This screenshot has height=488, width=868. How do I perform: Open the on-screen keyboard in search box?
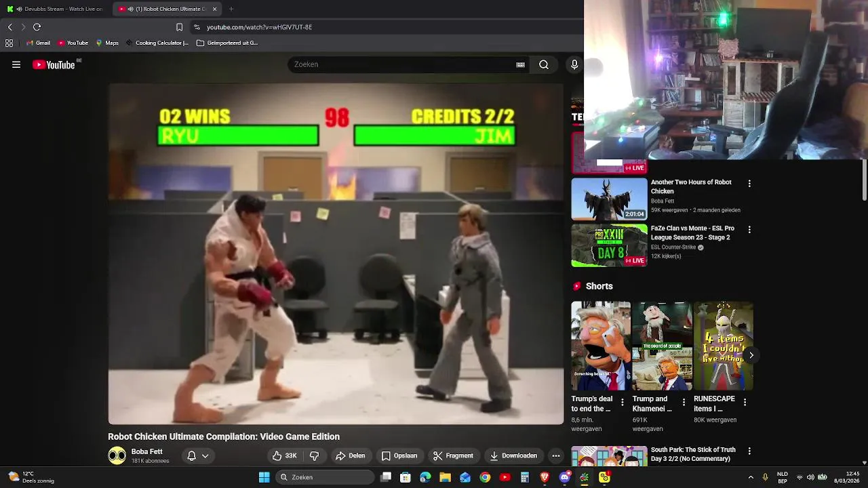[x=520, y=64]
